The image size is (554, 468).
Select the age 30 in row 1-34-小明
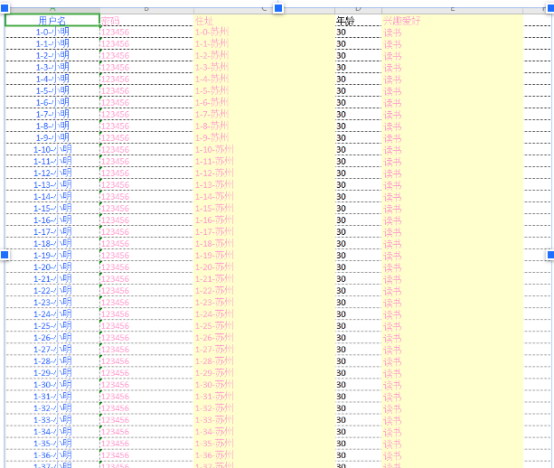(358, 431)
